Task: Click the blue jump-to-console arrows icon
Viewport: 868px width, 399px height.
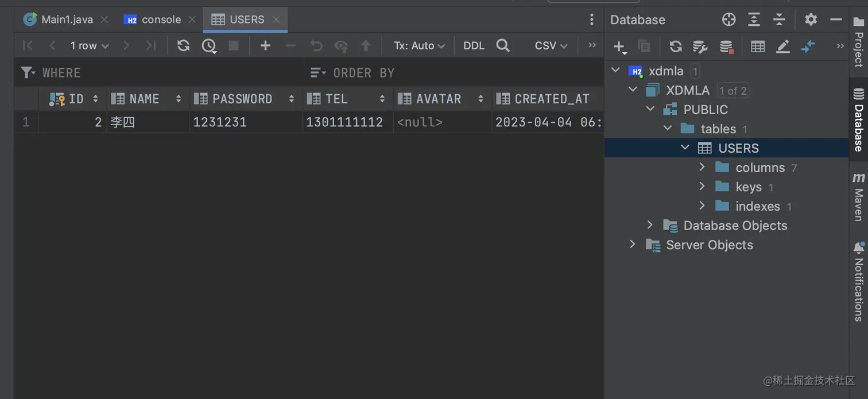Action: [808, 47]
